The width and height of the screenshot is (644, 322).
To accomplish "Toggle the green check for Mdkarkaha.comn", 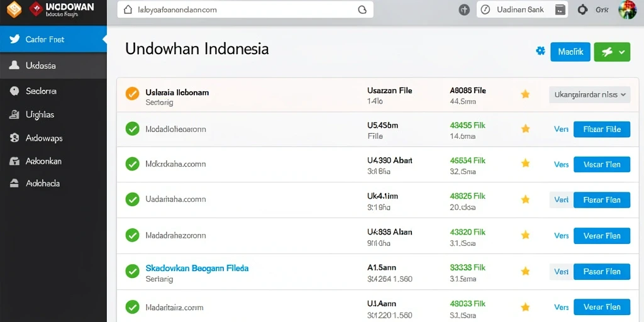I will tap(132, 164).
